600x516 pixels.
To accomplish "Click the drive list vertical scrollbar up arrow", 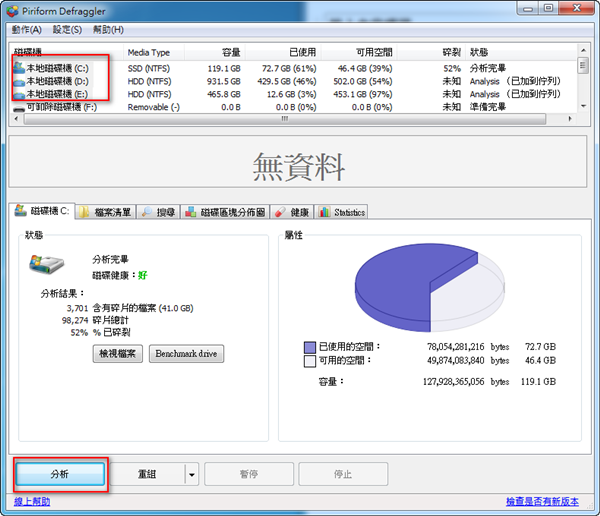I will pyautogui.click(x=583, y=51).
